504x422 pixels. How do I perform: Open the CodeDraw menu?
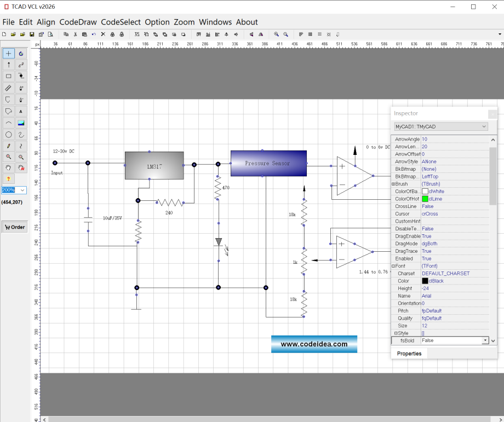click(78, 22)
